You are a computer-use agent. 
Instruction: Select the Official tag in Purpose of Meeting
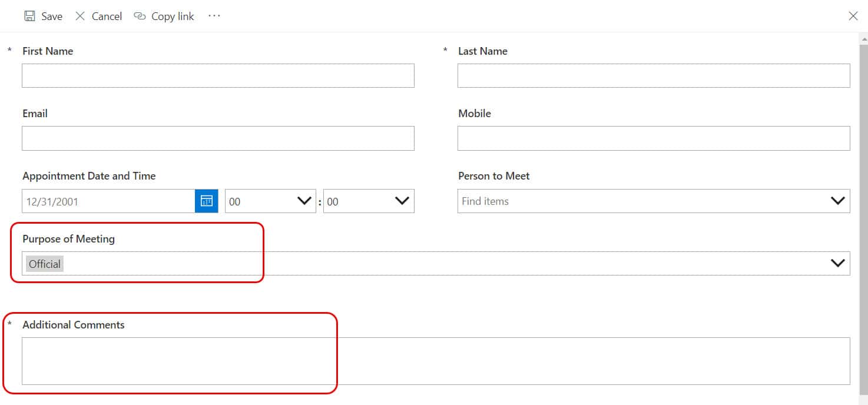(x=45, y=264)
